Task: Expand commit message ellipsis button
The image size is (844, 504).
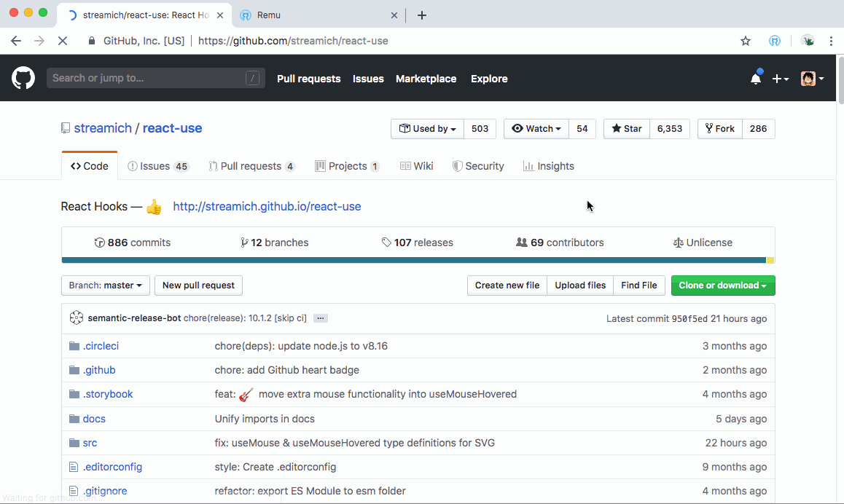Action: coord(320,318)
